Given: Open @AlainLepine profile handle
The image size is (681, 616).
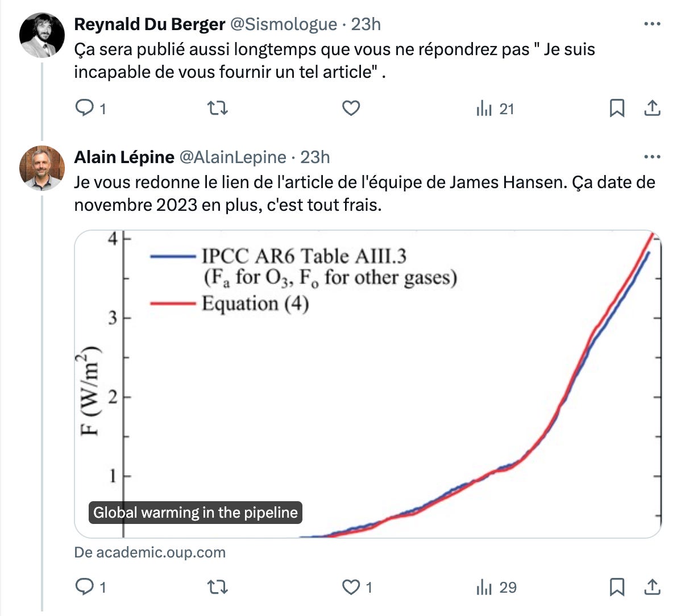Looking at the screenshot, I should (233, 157).
